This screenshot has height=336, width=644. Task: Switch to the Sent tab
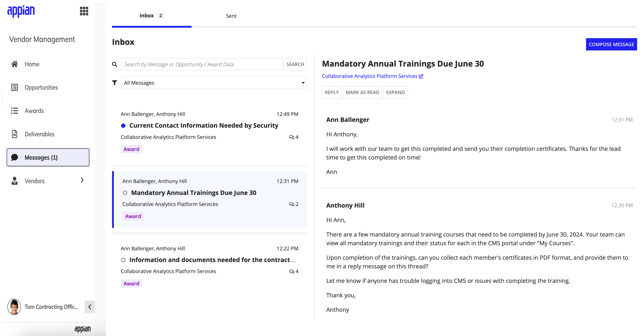click(231, 16)
